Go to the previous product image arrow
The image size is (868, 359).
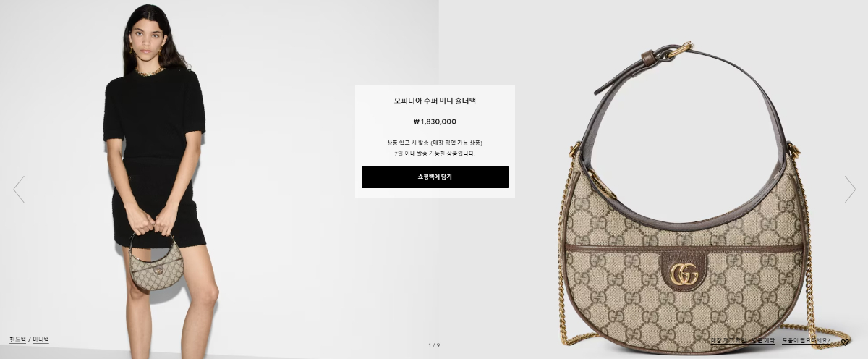point(19,189)
